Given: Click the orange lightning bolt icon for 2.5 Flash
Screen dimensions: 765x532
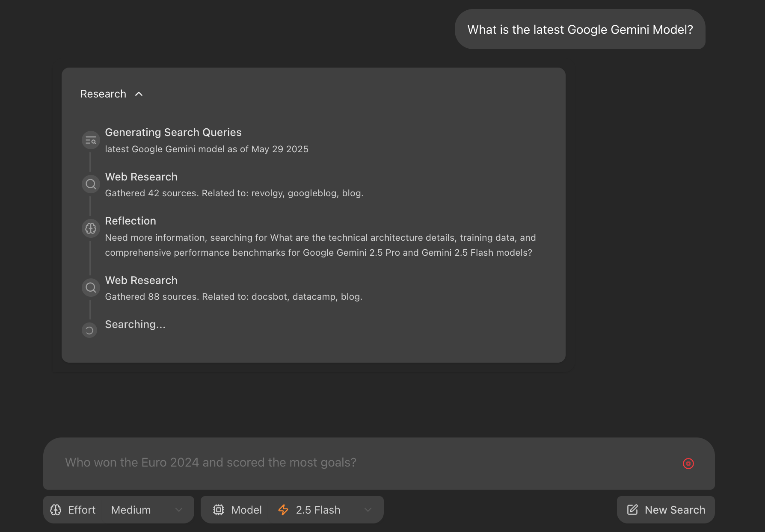Looking at the screenshot, I should pos(284,510).
